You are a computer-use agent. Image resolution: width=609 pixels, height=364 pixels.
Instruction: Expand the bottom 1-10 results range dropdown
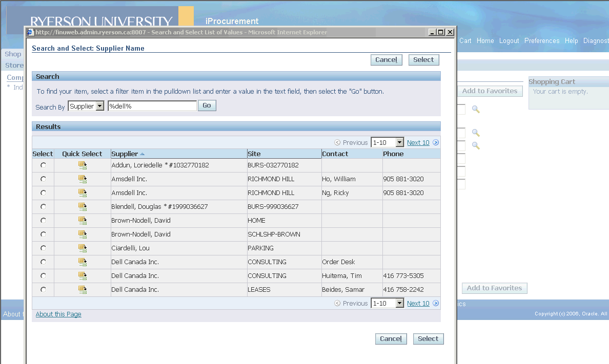(x=400, y=304)
